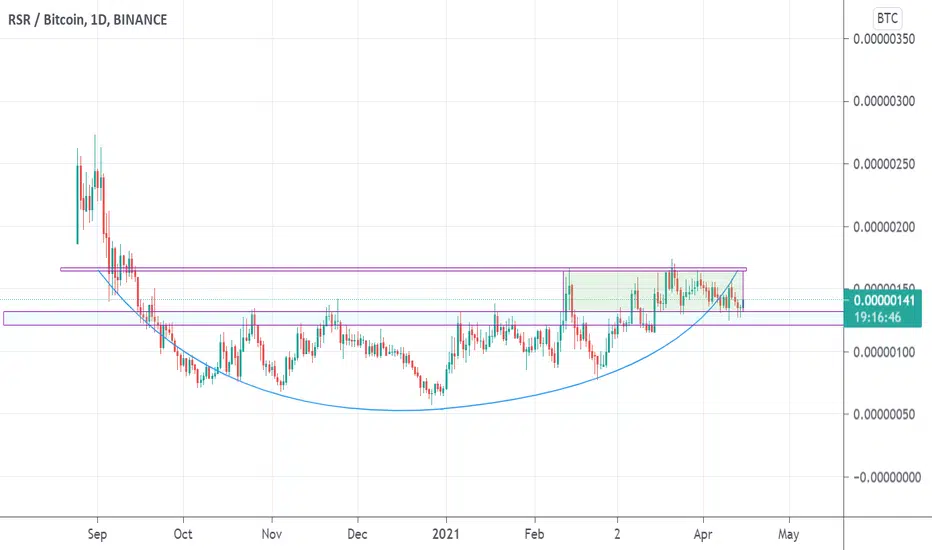Screen dimensions: 932x550
Task: Click the 0.00000200 price axis label
Action: coord(884,227)
